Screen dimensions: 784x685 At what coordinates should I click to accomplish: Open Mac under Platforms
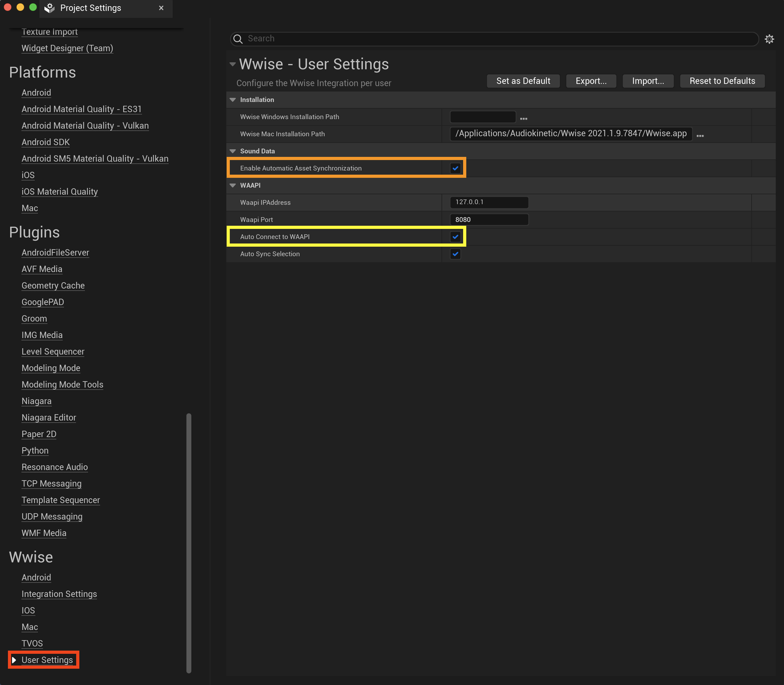point(30,208)
